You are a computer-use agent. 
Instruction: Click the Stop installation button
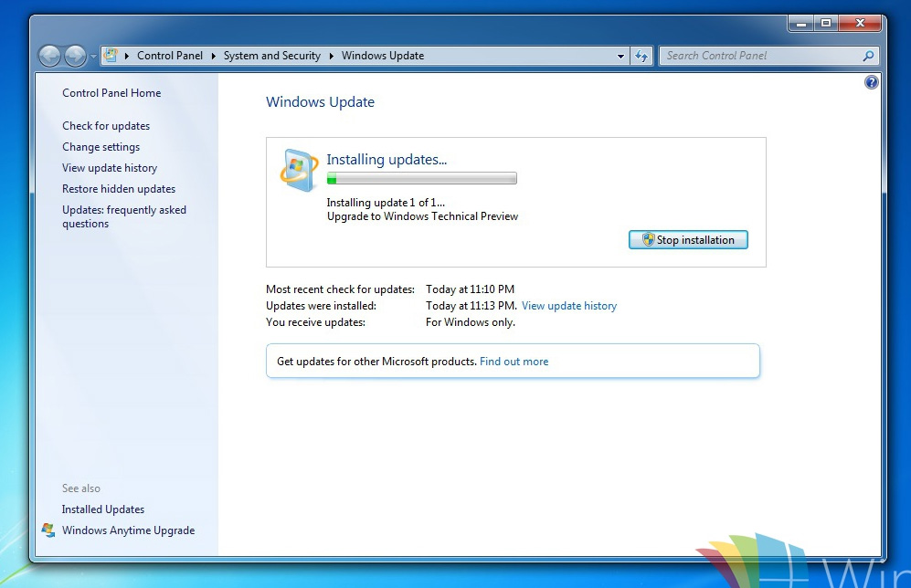(x=688, y=240)
